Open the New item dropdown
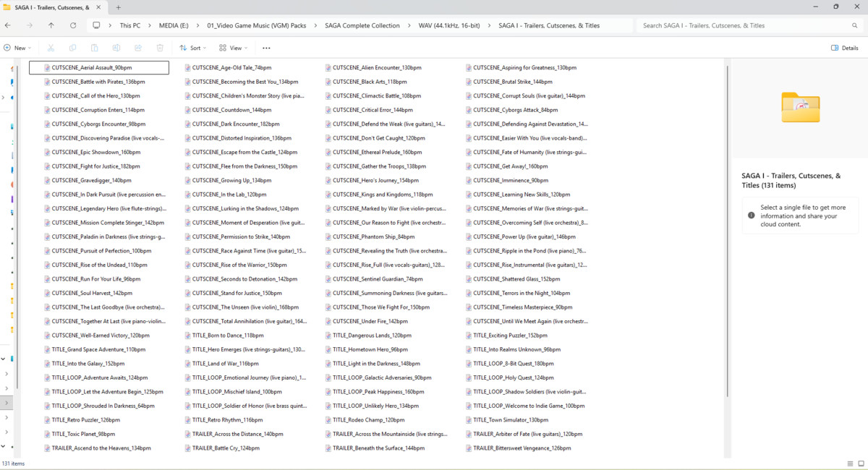Viewport: 868px width, 470px height. pos(17,48)
